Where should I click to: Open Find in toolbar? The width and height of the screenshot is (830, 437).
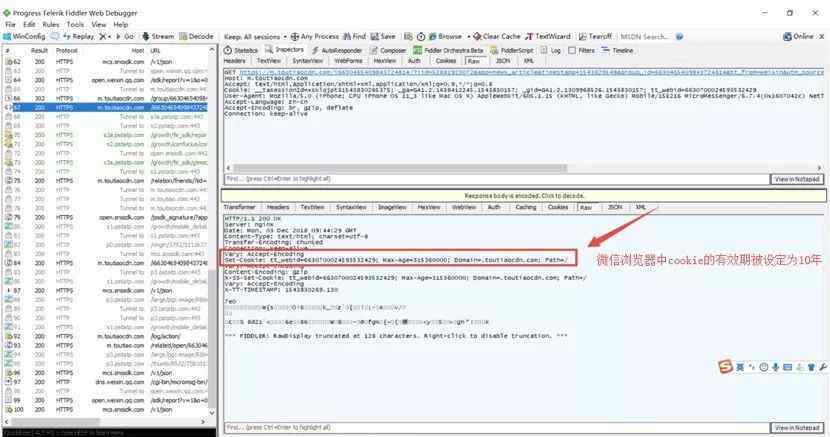pos(354,37)
